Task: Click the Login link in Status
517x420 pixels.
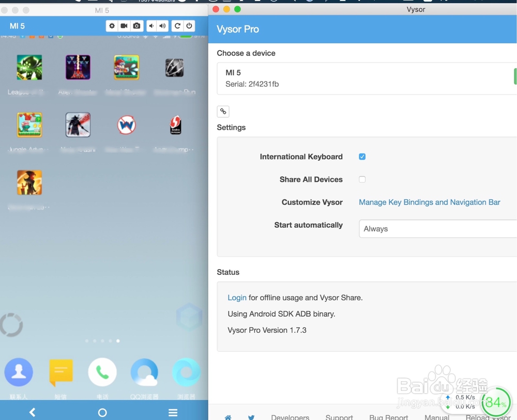Action: click(x=237, y=298)
